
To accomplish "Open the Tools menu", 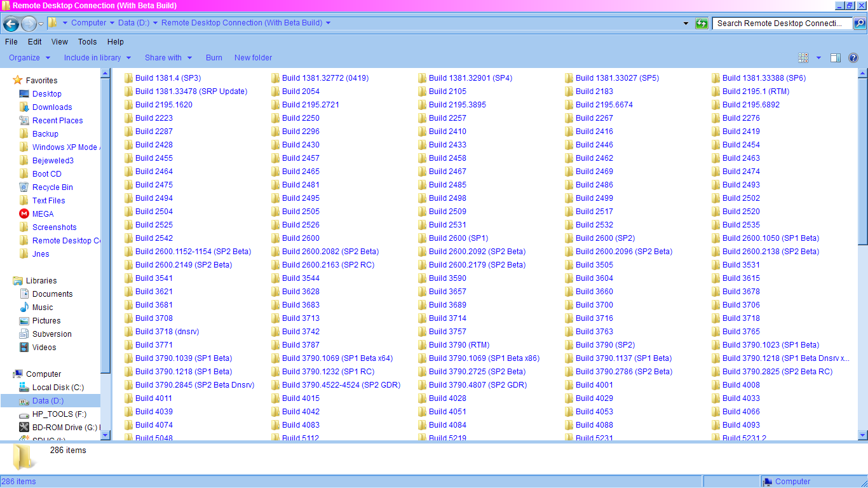I will (x=88, y=42).
